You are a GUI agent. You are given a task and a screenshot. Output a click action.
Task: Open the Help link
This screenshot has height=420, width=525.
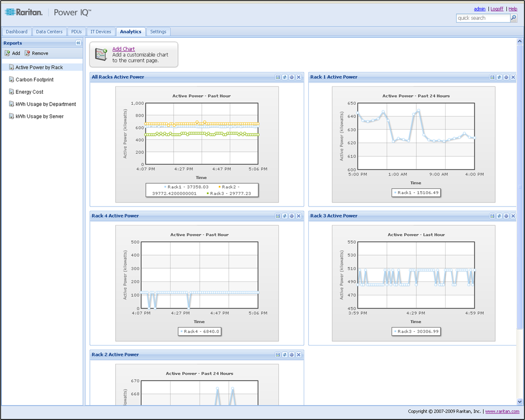(513, 9)
